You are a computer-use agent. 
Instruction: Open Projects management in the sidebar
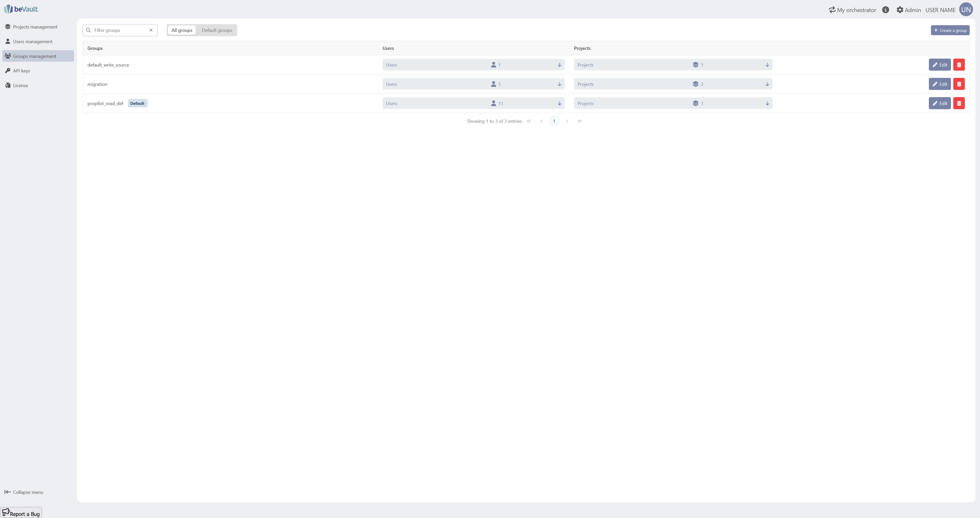[x=35, y=27]
